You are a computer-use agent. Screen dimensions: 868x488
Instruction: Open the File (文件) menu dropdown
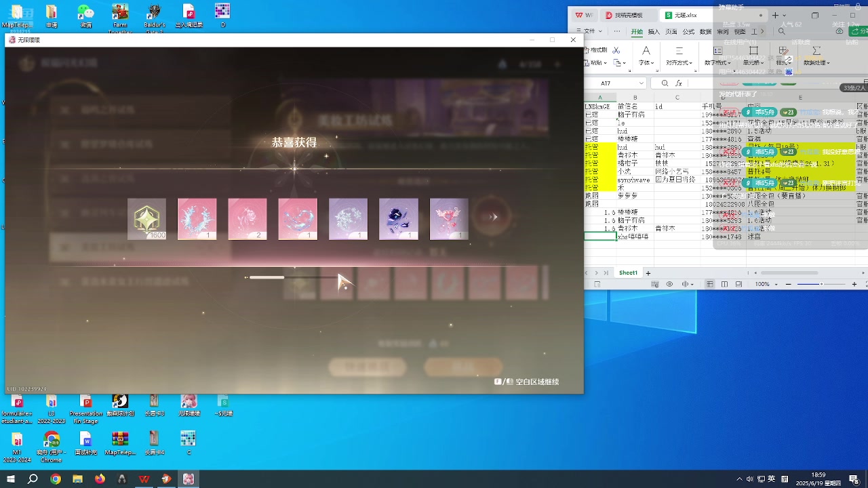click(589, 31)
